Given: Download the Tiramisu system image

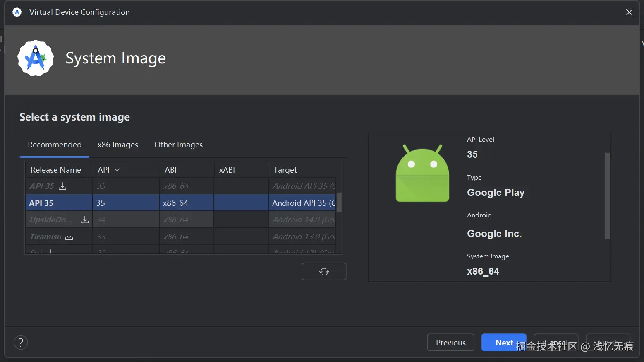Looking at the screenshot, I should click(x=69, y=237).
